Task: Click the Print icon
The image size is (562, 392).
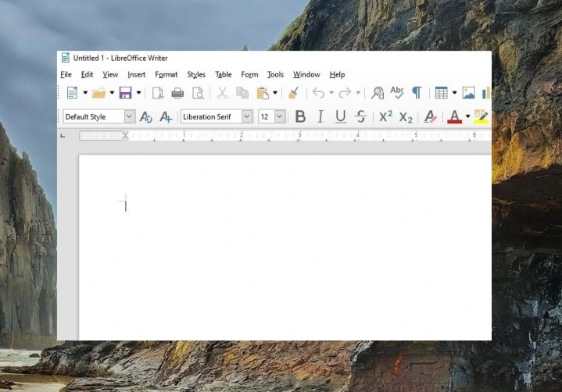Action: tap(177, 93)
